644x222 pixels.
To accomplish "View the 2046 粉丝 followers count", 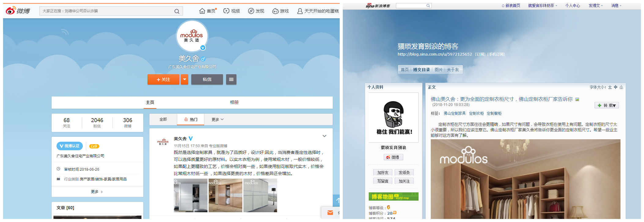I will tap(97, 123).
